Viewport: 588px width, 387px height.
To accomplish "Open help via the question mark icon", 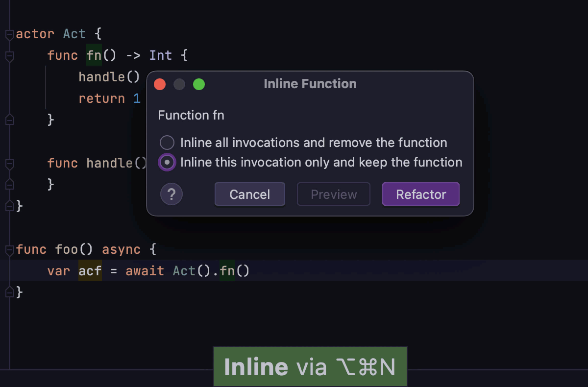I will [x=171, y=194].
